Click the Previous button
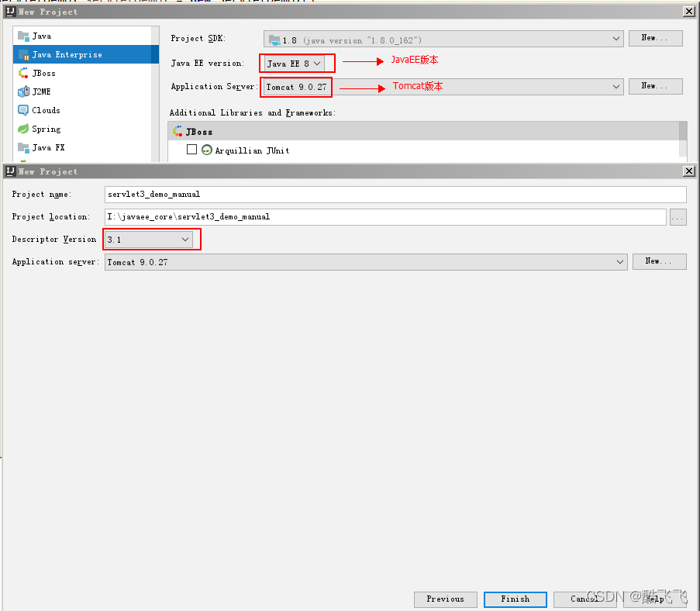700x611 pixels. (446, 599)
